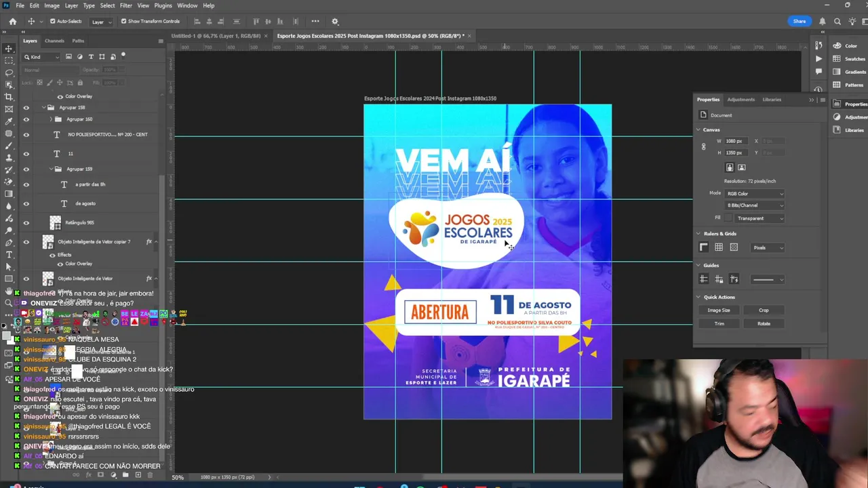Expand the Agrupar 160 group
Image resolution: width=868 pixels, height=488 pixels.
(x=51, y=119)
